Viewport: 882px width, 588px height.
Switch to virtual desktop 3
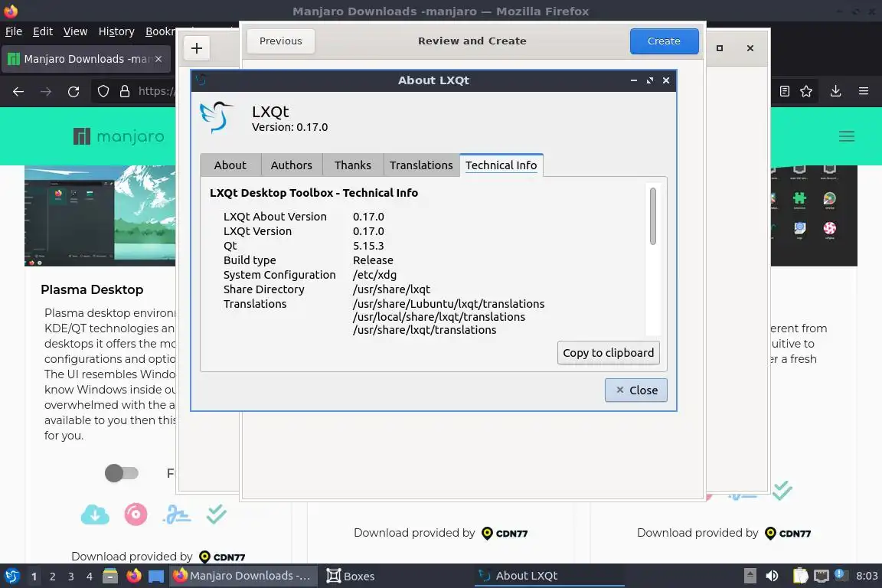[71, 577]
